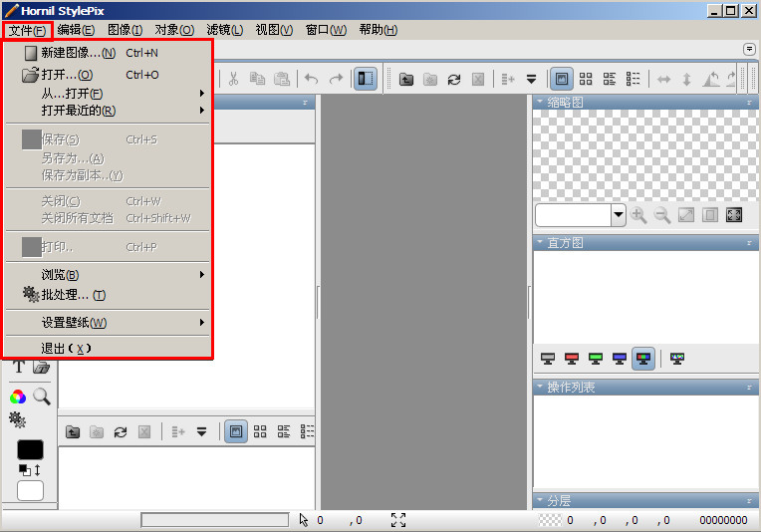Click the Cut scissors icon
Image resolution: width=761 pixels, height=532 pixels.
233,79
